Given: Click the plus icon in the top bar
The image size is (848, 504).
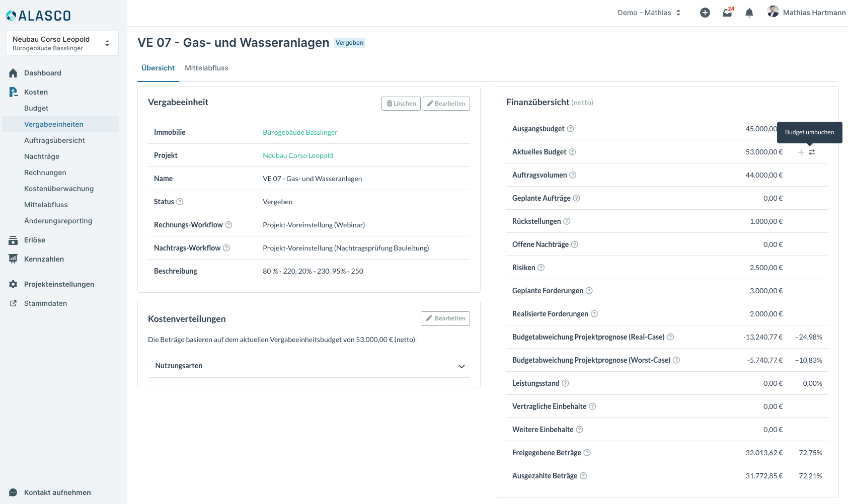Looking at the screenshot, I should click(x=705, y=13).
